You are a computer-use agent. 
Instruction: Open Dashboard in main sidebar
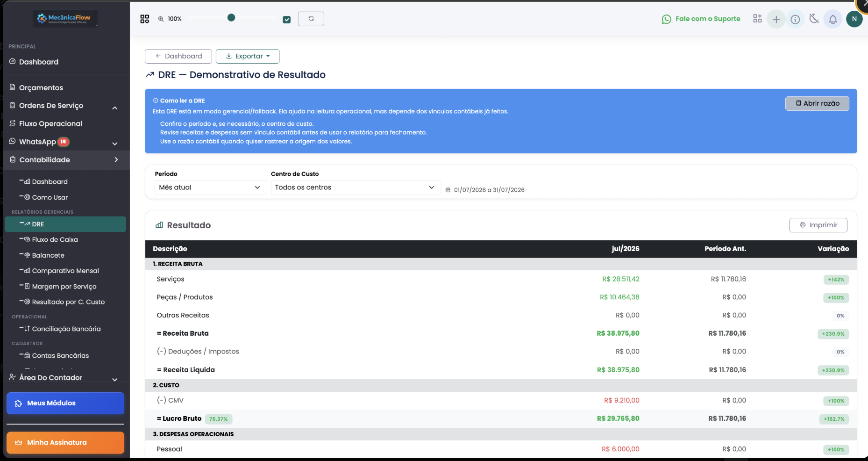click(x=39, y=62)
